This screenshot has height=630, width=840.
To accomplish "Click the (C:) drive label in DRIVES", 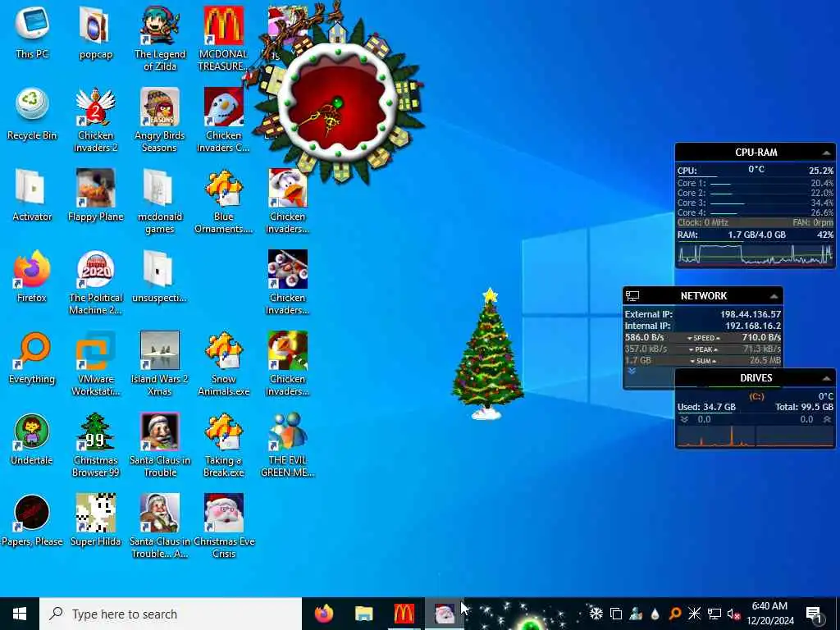I will pos(756,396).
